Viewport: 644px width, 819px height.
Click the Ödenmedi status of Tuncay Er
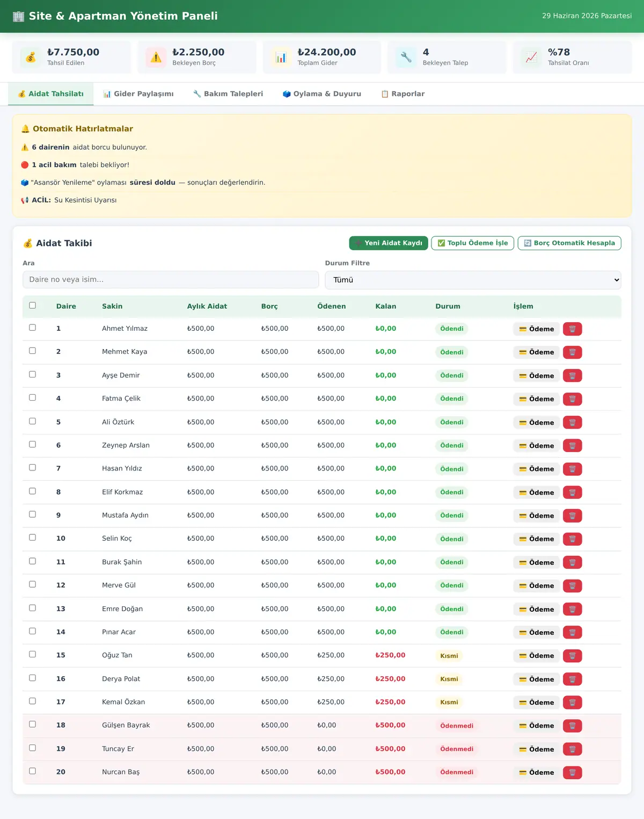[x=457, y=749]
